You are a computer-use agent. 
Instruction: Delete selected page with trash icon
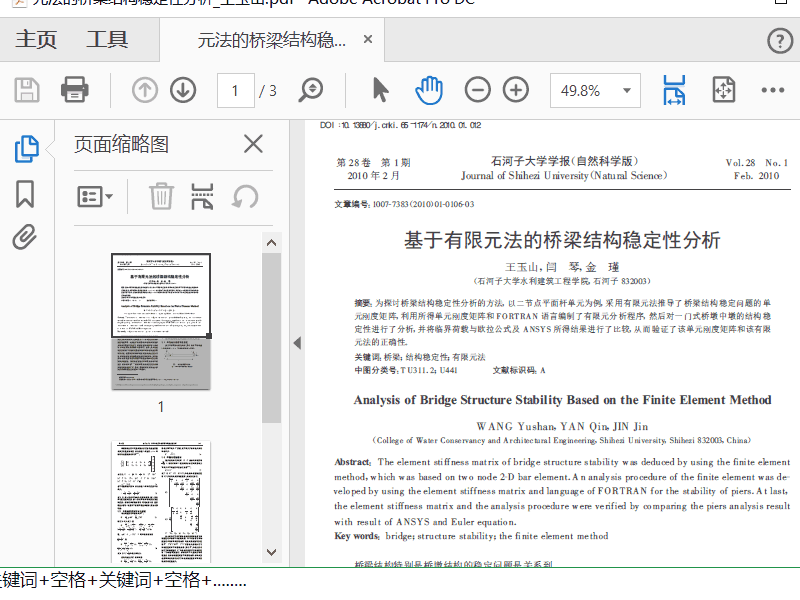point(161,196)
